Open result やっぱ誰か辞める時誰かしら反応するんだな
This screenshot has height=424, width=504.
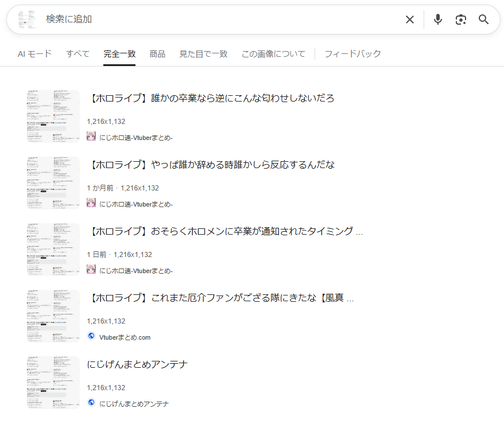point(211,165)
